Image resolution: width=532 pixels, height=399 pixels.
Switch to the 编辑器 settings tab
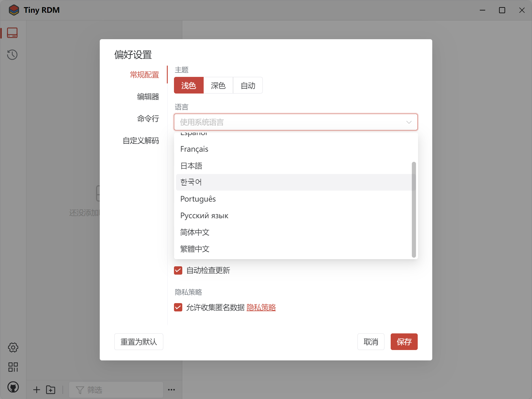(x=148, y=96)
